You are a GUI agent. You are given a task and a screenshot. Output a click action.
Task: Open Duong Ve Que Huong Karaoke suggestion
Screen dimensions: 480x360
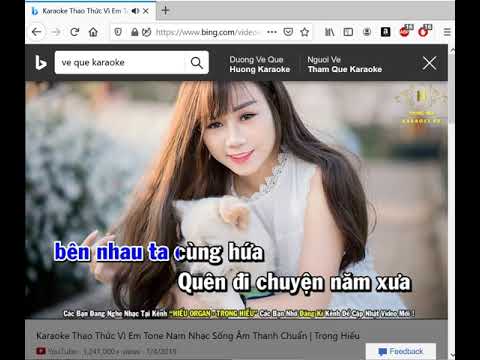260,64
